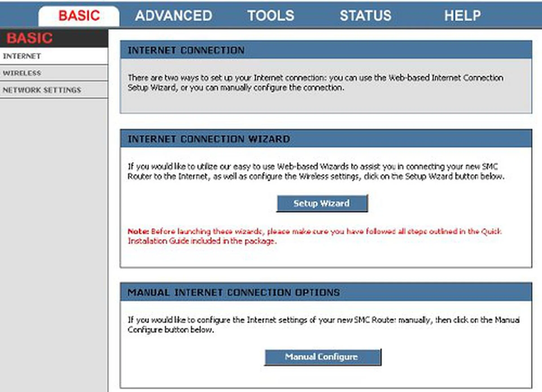Viewport: 542px width, 392px height.
Task: Open the WIRELESS settings page
Action: click(22, 73)
